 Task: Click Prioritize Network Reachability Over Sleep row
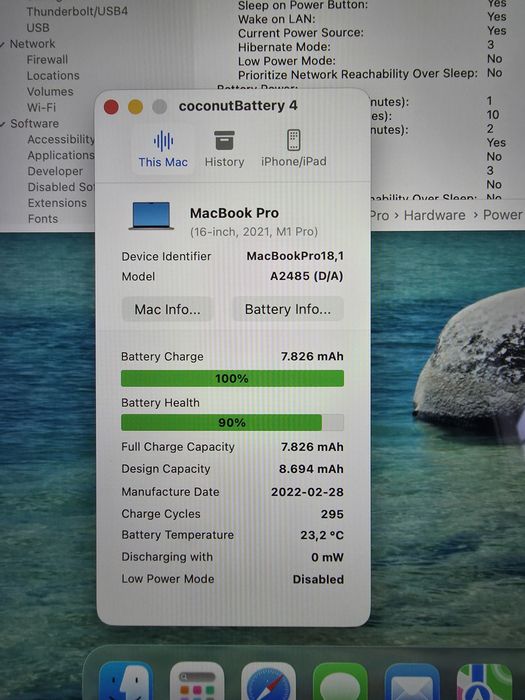(x=371, y=74)
